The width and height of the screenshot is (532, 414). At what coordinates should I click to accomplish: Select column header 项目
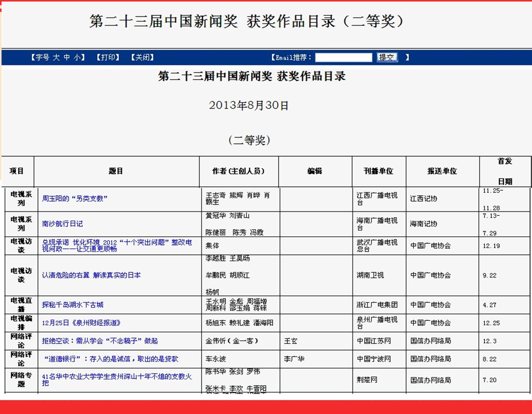17,171
